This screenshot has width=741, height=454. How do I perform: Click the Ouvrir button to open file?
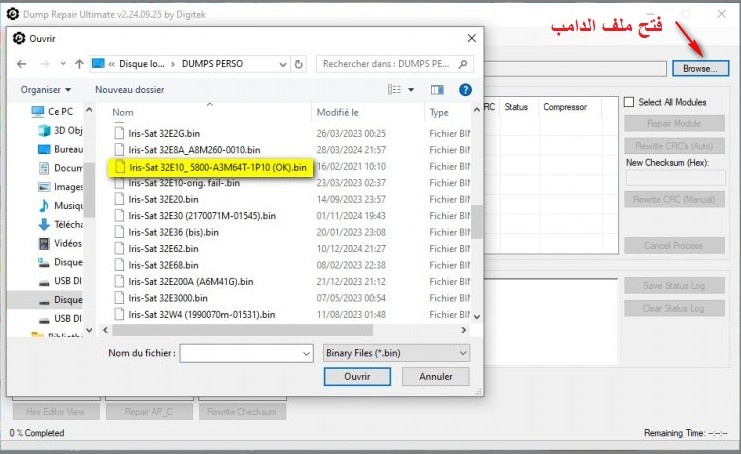(x=357, y=377)
